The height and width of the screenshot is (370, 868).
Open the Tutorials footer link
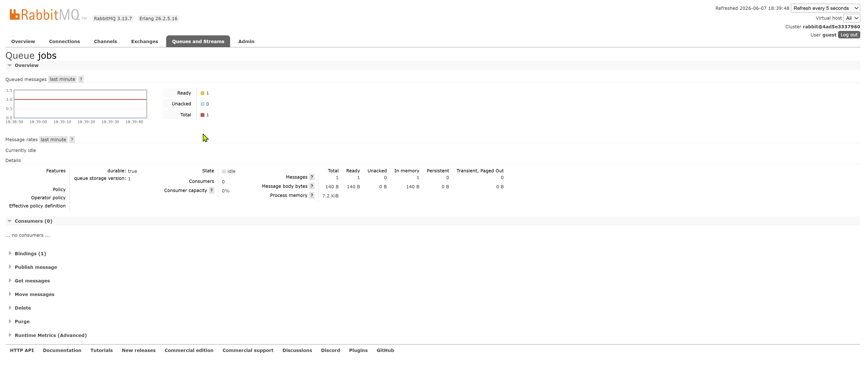(x=101, y=350)
